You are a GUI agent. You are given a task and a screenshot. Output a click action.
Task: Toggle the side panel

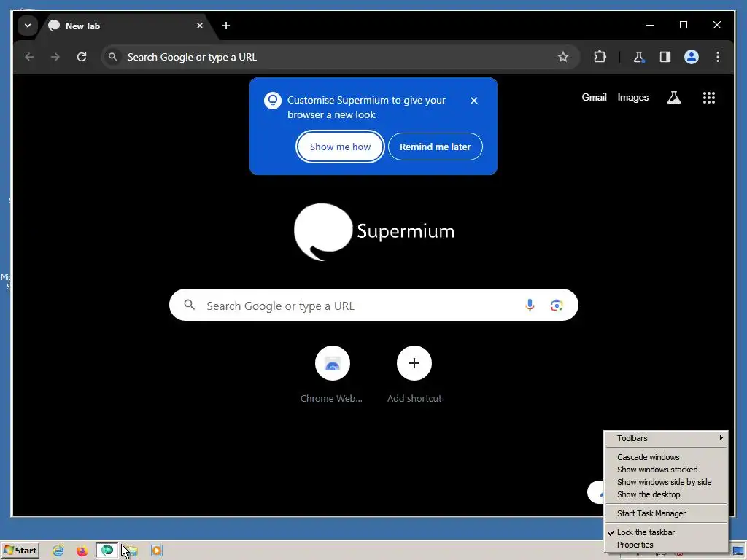click(665, 57)
